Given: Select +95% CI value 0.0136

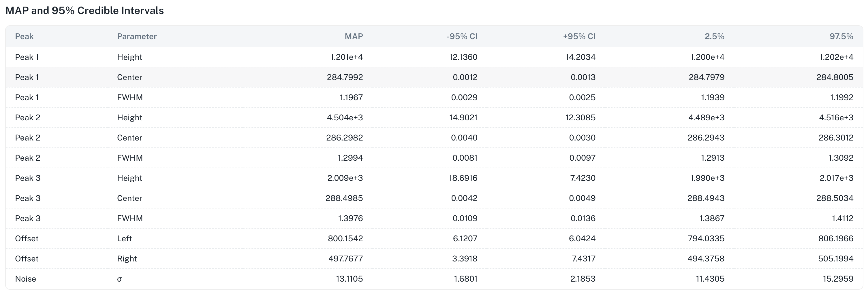Looking at the screenshot, I should (583, 219).
